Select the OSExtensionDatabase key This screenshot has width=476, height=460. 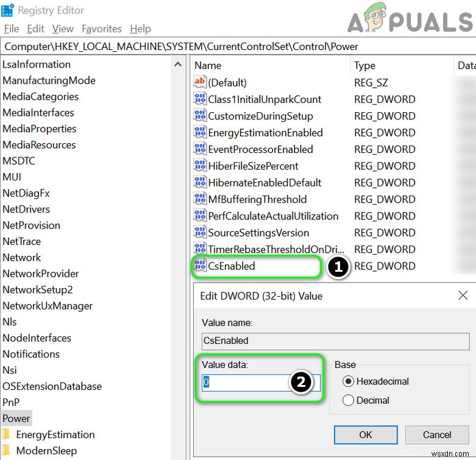[x=52, y=386]
